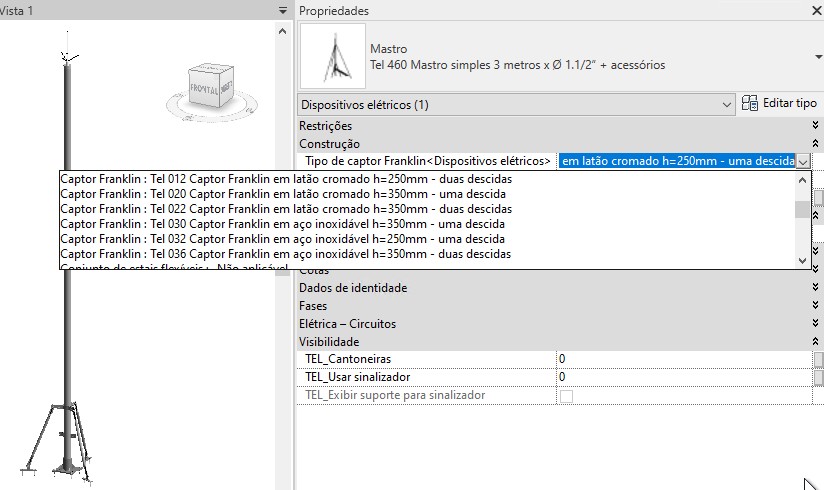This screenshot has width=824, height=490.
Task: Open the Mastro type selector dropdown arrow
Action: coord(818,57)
